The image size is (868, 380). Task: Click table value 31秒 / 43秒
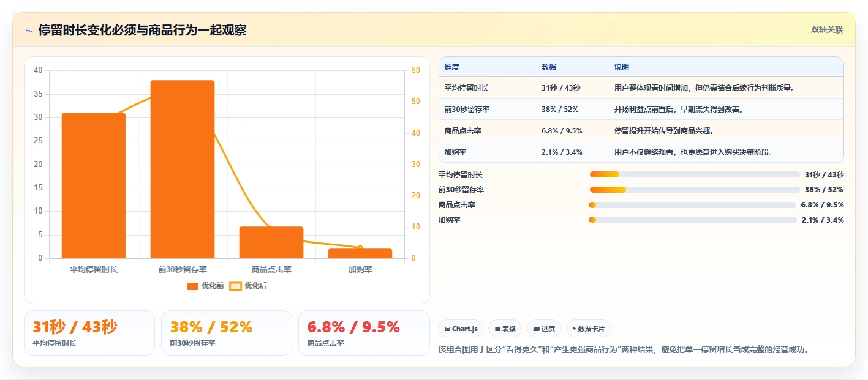(561, 88)
